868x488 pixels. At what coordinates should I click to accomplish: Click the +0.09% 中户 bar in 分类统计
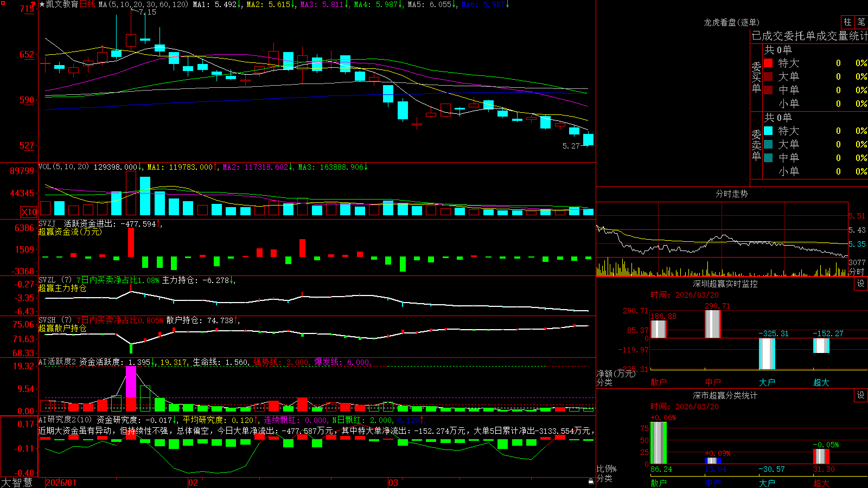tap(712, 460)
